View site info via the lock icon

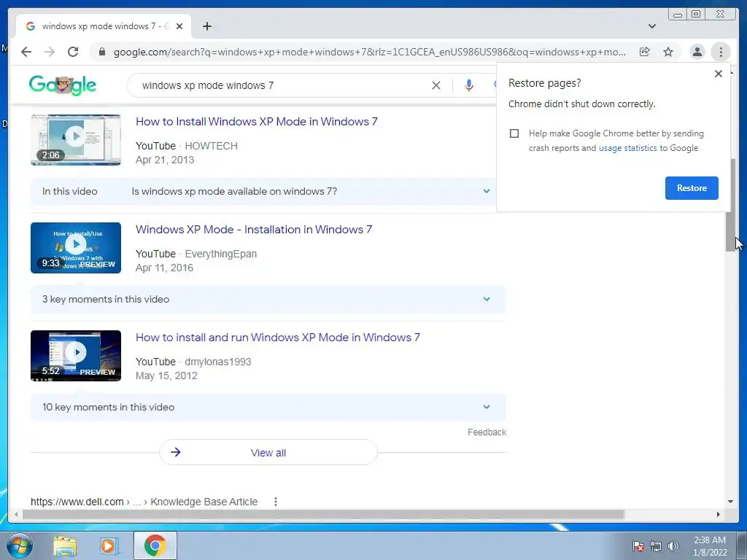click(101, 52)
